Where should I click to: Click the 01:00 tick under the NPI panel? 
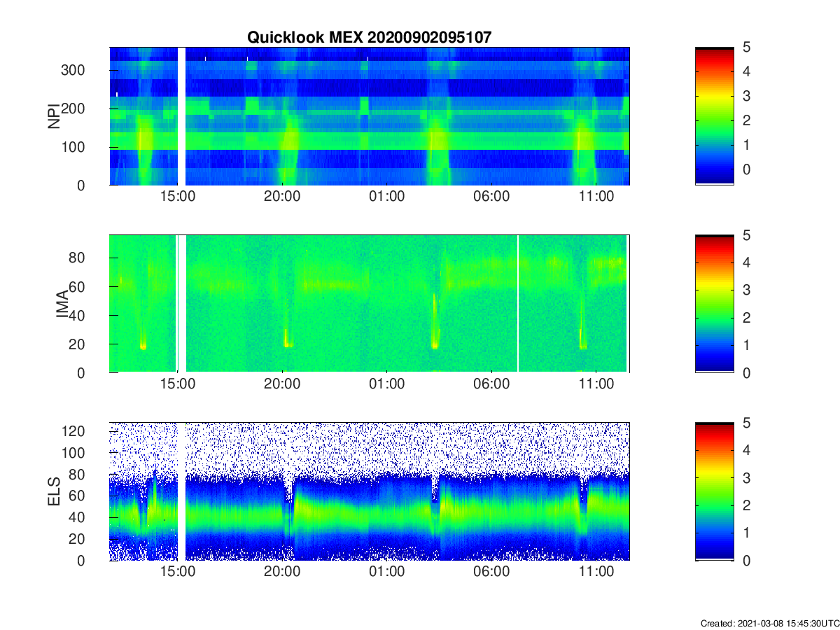click(x=386, y=197)
